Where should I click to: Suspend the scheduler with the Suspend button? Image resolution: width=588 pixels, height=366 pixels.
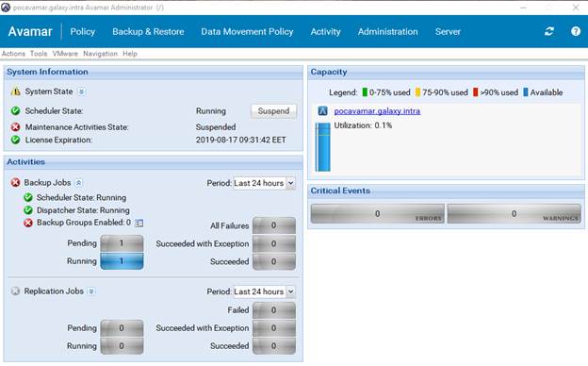click(x=273, y=111)
